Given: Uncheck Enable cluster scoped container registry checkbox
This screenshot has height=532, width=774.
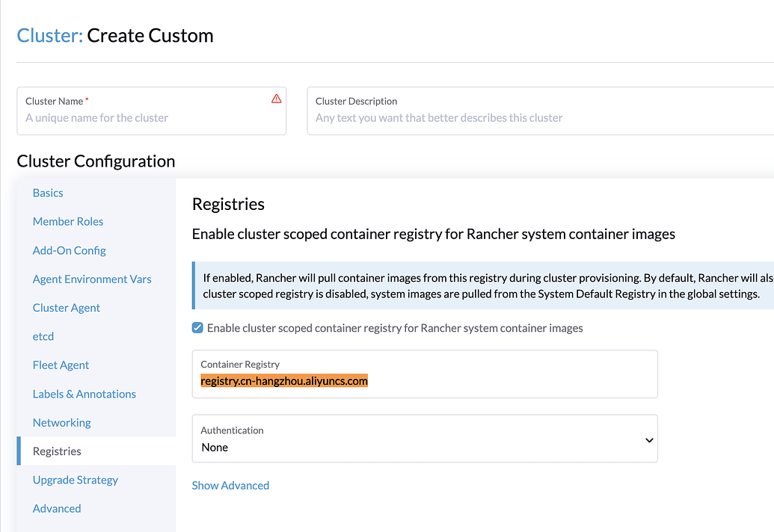Looking at the screenshot, I should click(197, 328).
